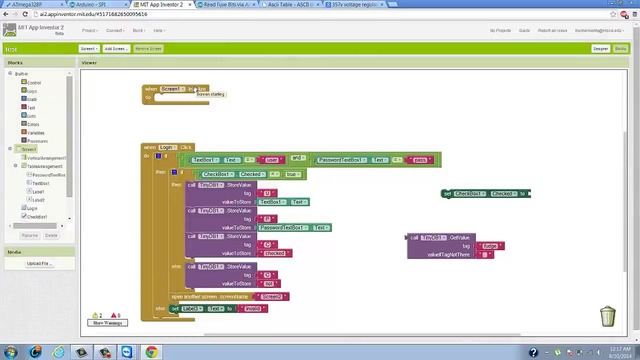The height and width of the screenshot is (360, 640).
Task: Switch to Blocks view
Action: click(620, 49)
